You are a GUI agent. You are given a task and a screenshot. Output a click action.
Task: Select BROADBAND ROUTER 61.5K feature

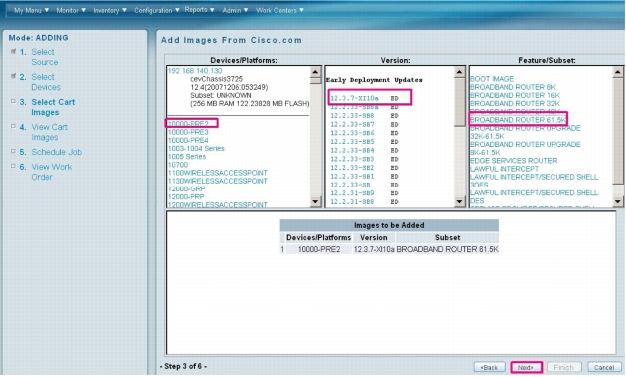(x=518, y=120)
